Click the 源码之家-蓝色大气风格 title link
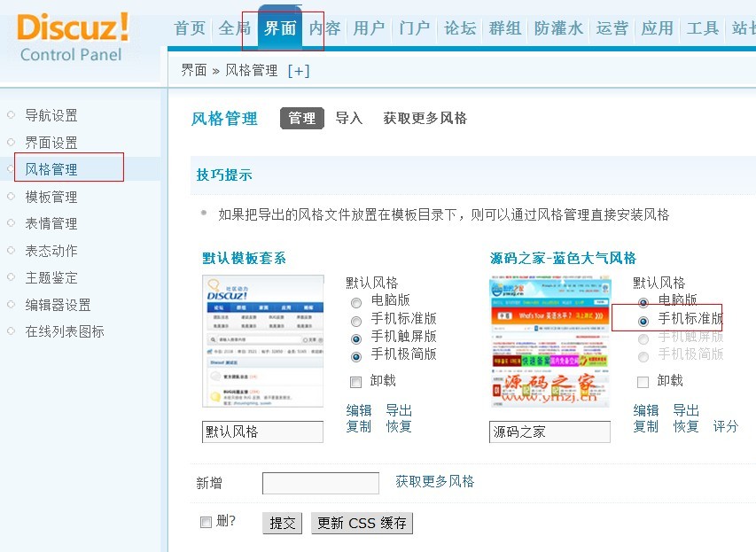This screenshot has height=552, width=756. tap(563, 258)
